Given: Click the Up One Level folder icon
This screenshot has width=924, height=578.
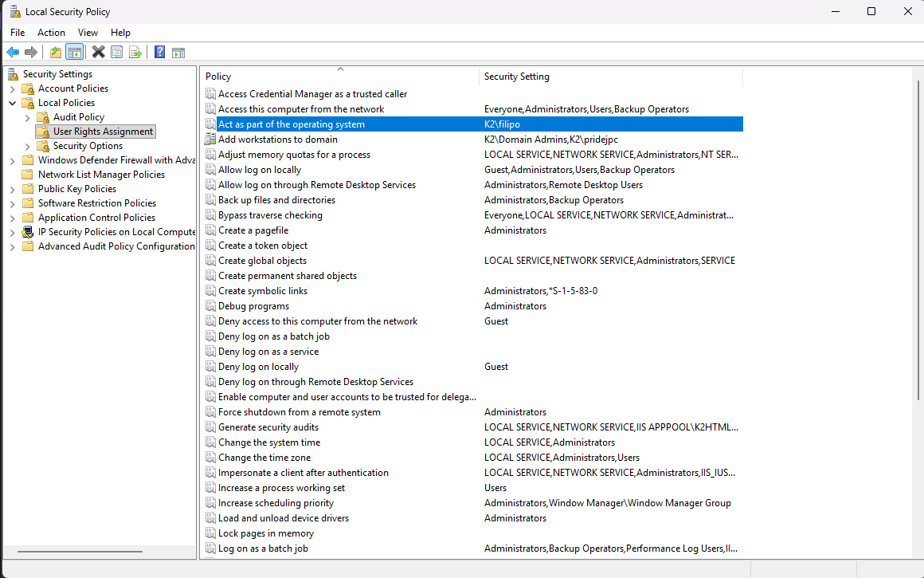Looking at the screenshot, I should tap(56, 53).
